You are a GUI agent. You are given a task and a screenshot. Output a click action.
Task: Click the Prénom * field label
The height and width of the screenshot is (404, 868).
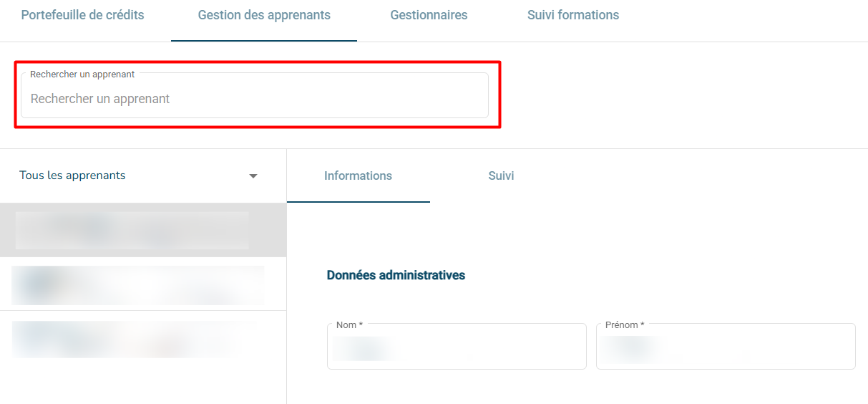[x=624, y=325]
